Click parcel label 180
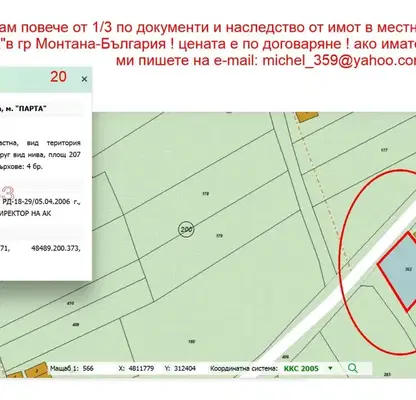Viewport: 416px width, 400px height. point(191,342)
